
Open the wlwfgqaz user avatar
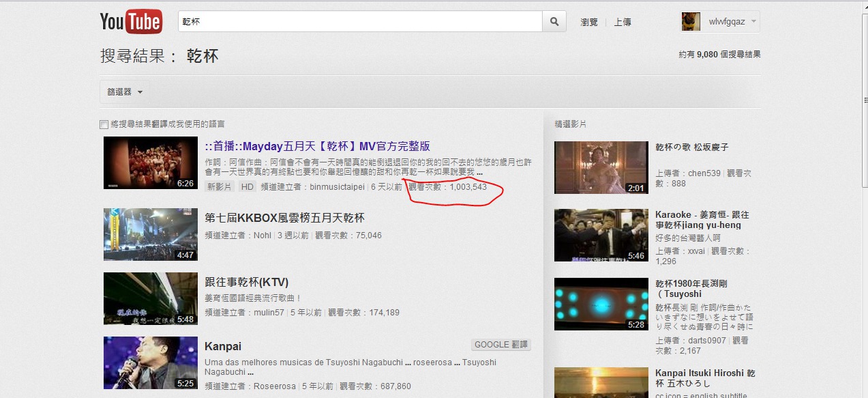(691, 22)
